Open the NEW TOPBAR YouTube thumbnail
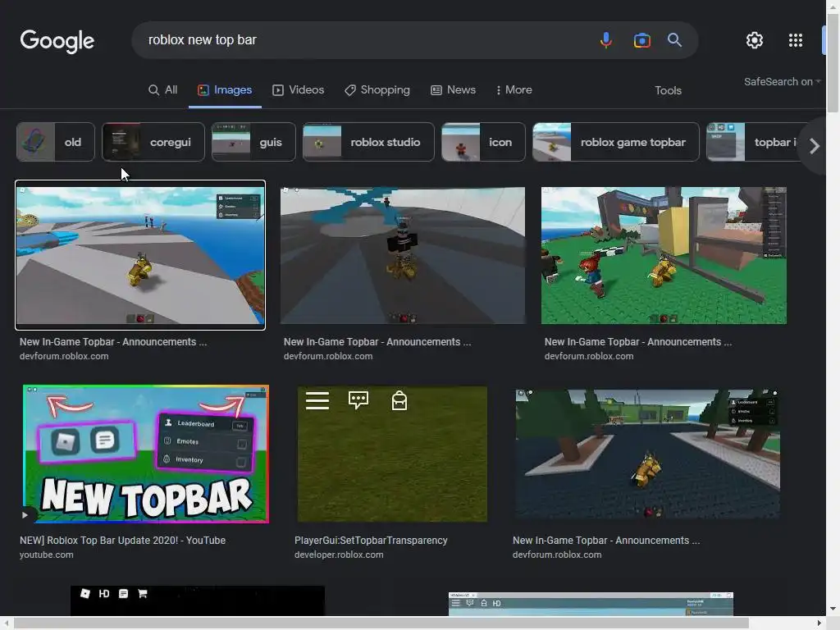 [146, 454]
